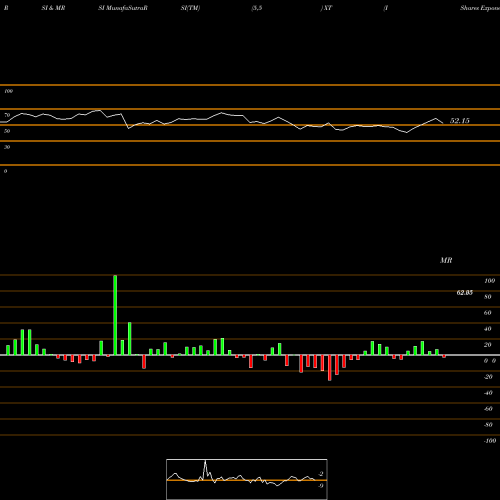Click the MR value label 62.05

pyautogui.click(x=465, y=293)
